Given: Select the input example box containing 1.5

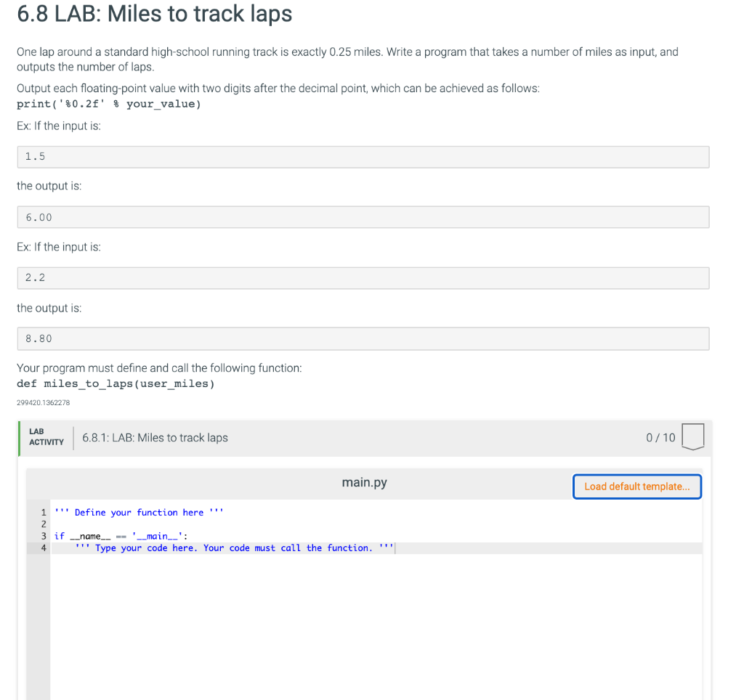Looking at the screenshot, I should point(363,157).
